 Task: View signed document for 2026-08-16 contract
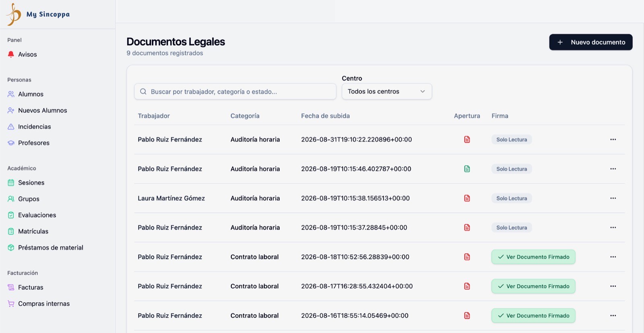tap(533, 316)
